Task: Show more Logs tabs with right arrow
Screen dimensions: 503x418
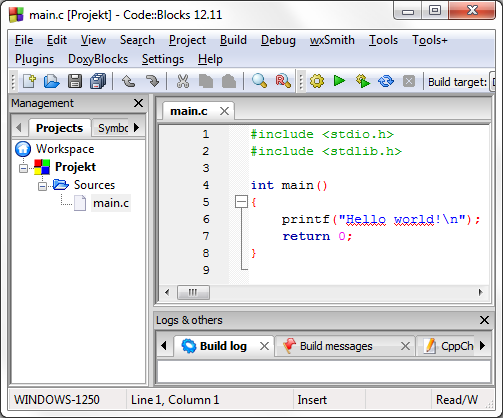Action: point(482,345)
